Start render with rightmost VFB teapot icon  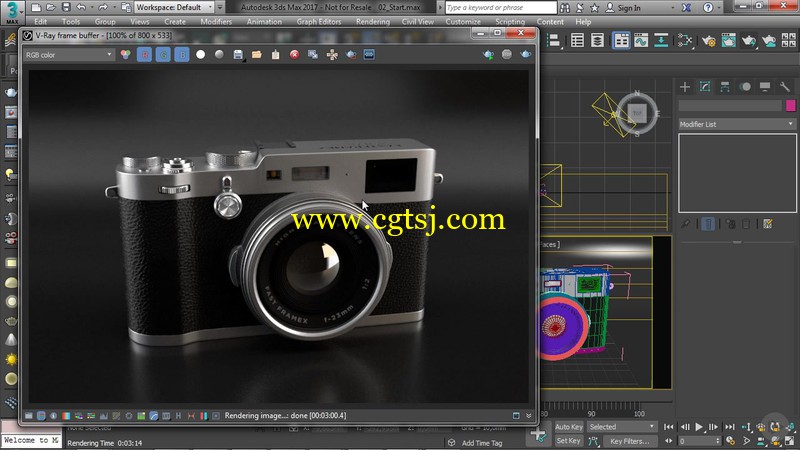(x=526, y=54)
